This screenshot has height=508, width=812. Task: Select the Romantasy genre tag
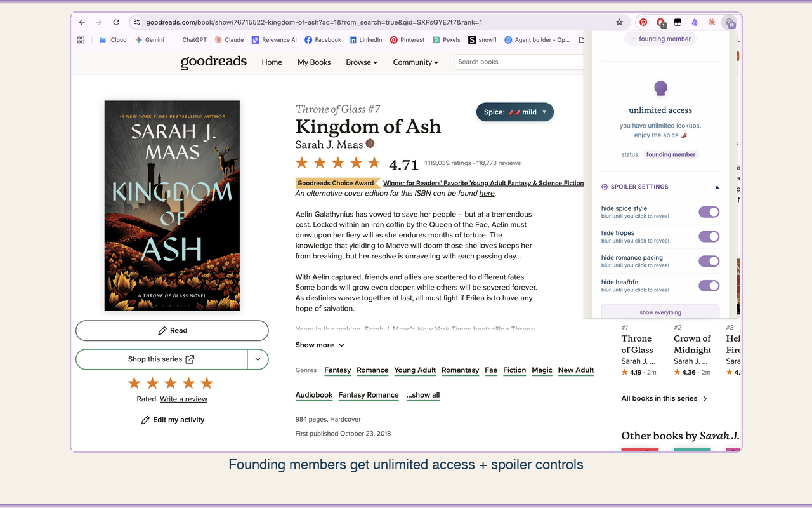click(461, 370)
